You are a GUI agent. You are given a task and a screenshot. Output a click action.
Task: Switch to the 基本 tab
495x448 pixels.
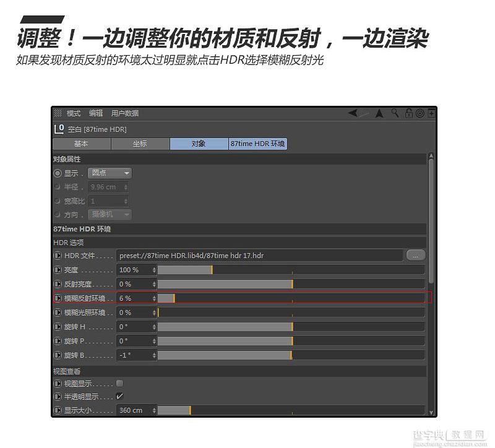click(82, 144)
